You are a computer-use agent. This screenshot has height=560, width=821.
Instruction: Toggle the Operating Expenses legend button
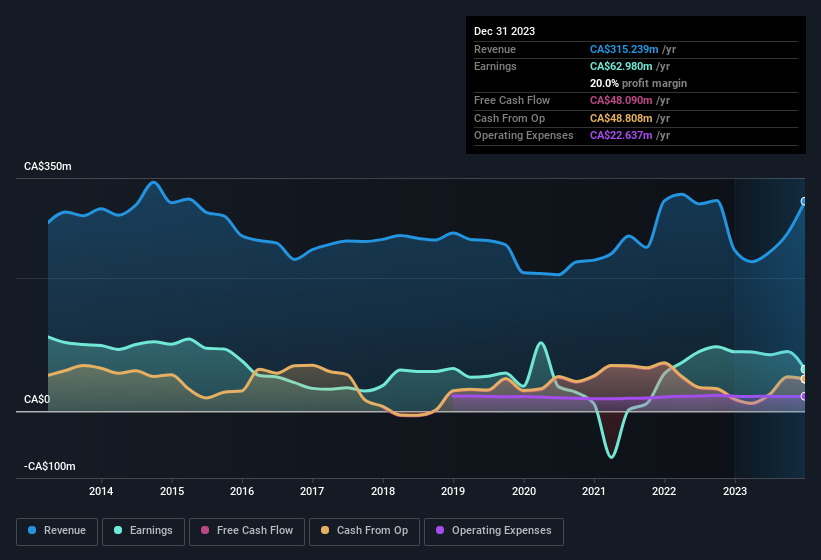point(494,531)
